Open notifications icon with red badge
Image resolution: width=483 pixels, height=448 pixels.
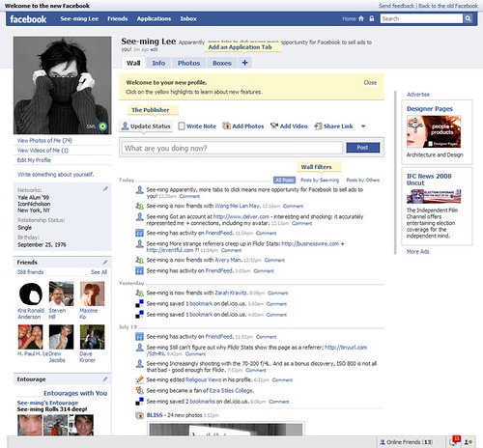point(456,441)
